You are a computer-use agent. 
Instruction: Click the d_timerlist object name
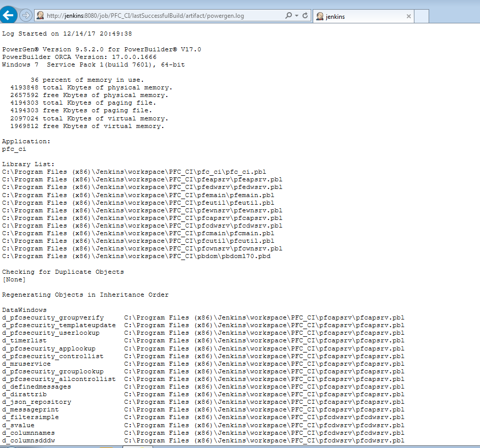click(x=24, y=341)
